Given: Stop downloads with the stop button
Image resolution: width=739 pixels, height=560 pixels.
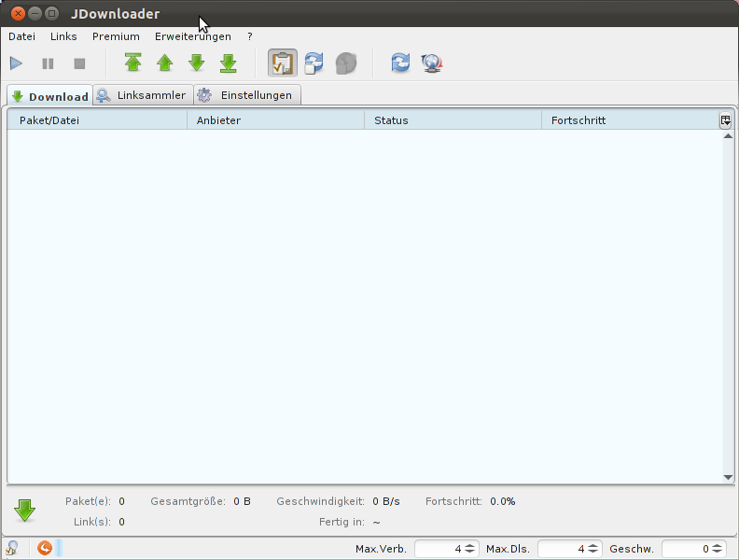Looking at the screenshot, I should click(x=79, y=63).
